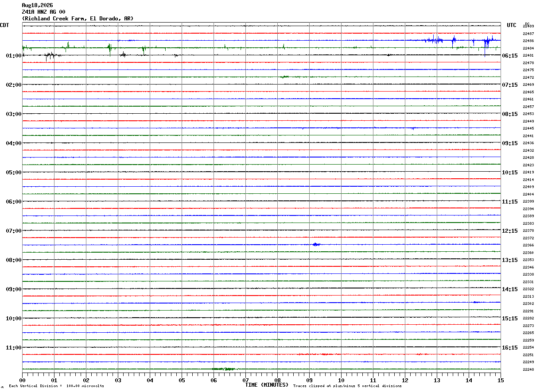Click the 11:00 CDT time label
This screenshot has height=392, width=536.
(14, 348)
